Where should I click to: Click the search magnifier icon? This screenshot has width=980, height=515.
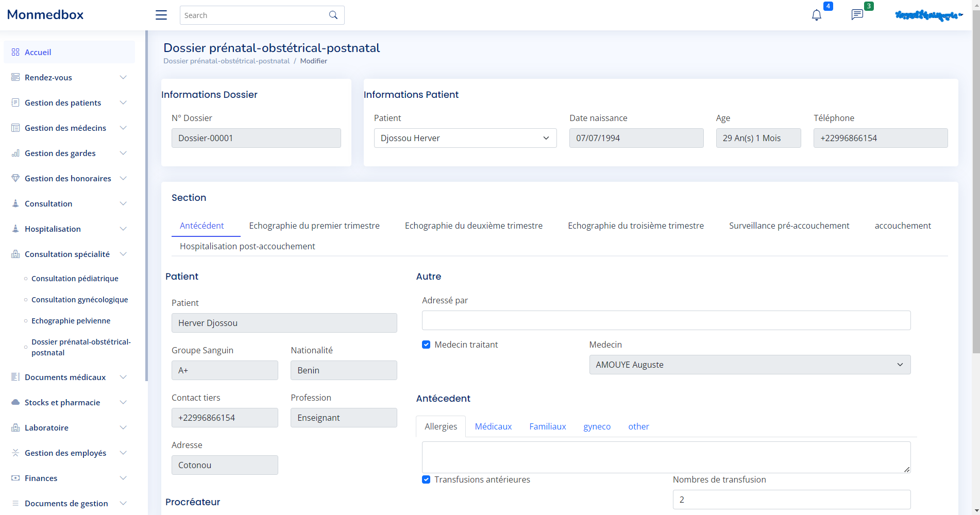(333, 15)
